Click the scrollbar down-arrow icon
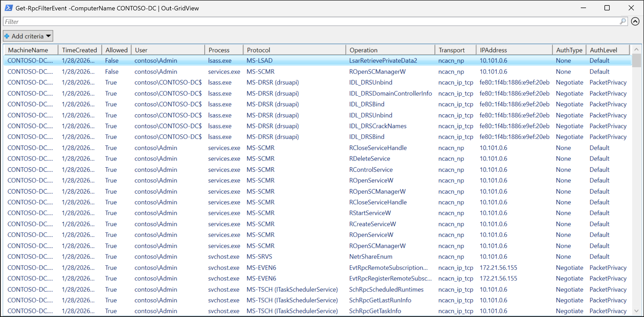Image resolution: width=644 pixels, height=317 pixels. [636, 311]
